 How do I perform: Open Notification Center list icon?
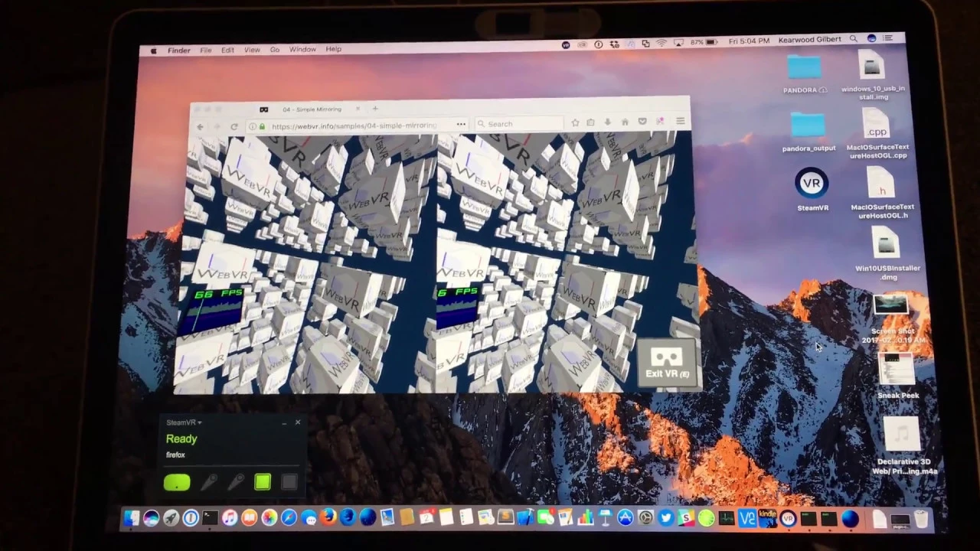point(888,37)
